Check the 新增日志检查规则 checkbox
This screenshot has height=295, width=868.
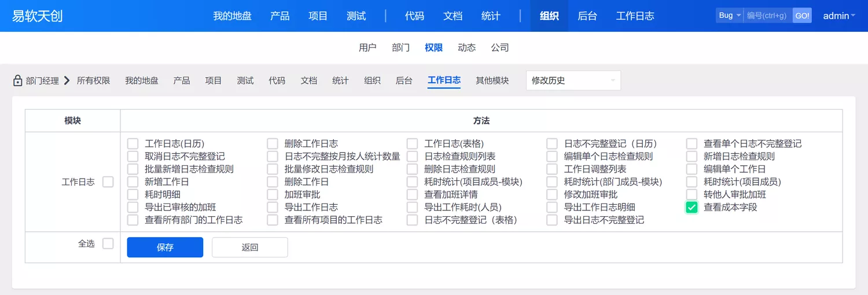[692, 156]
